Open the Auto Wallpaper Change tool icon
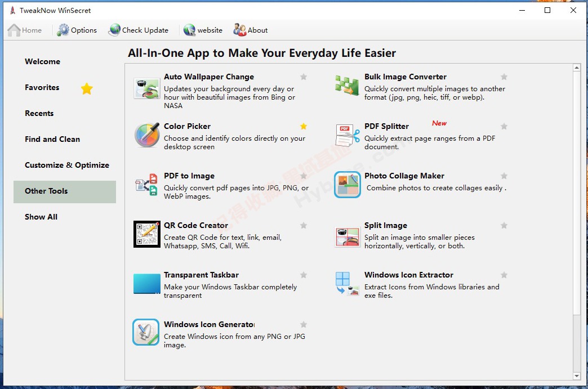The image size is (588, 389). click(146, 88)
